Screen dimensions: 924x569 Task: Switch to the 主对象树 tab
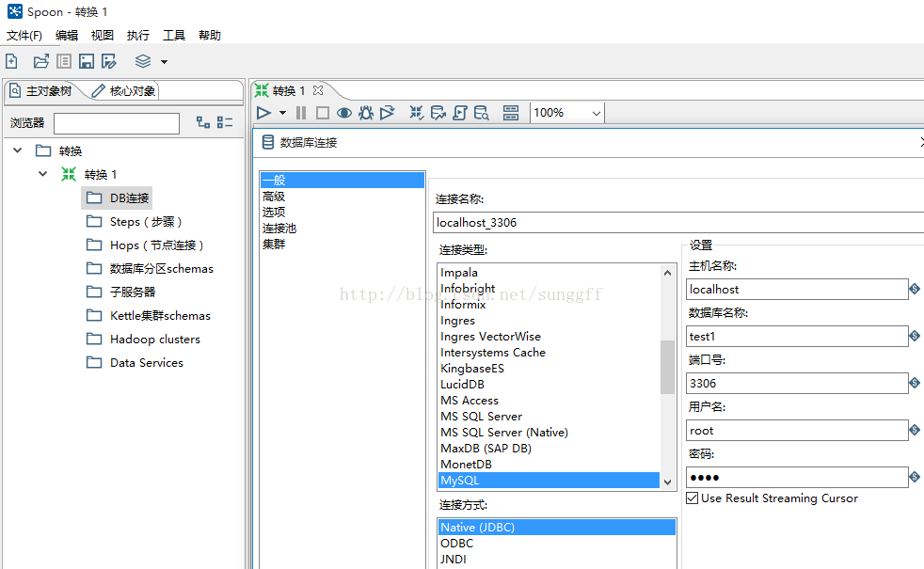tap(41, 90)
